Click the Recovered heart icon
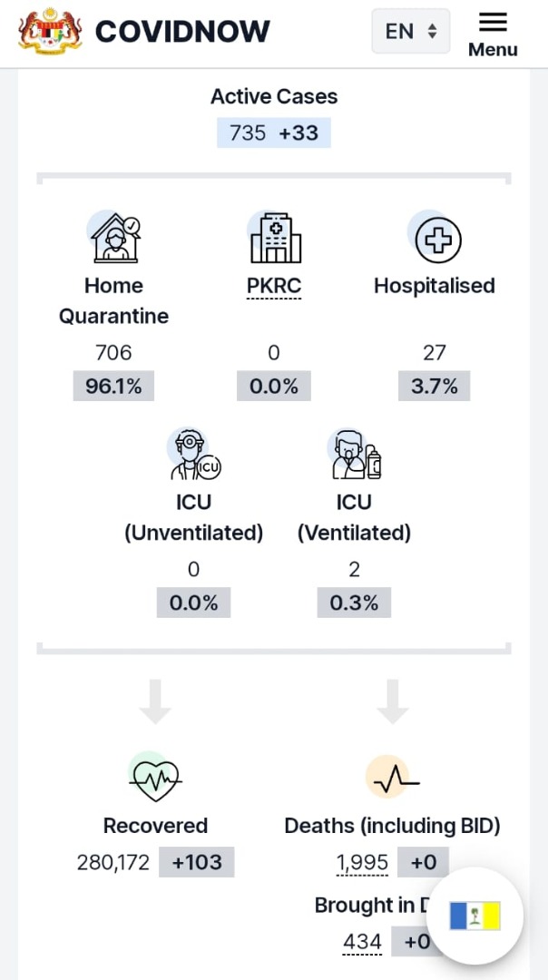This screenshot has width=548, height=980. point(155,777)
